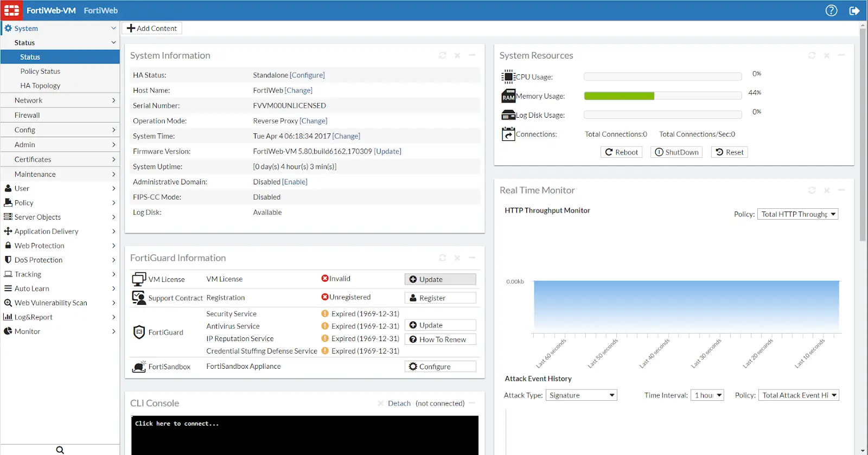Click the CPU Usage progress bar

[663, 76]
